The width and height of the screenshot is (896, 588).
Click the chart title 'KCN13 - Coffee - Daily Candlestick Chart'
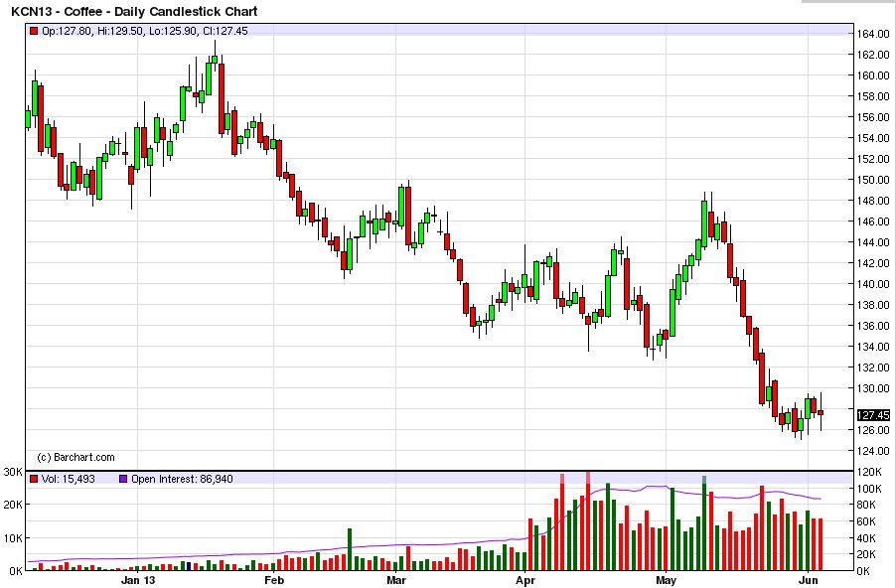134,11
